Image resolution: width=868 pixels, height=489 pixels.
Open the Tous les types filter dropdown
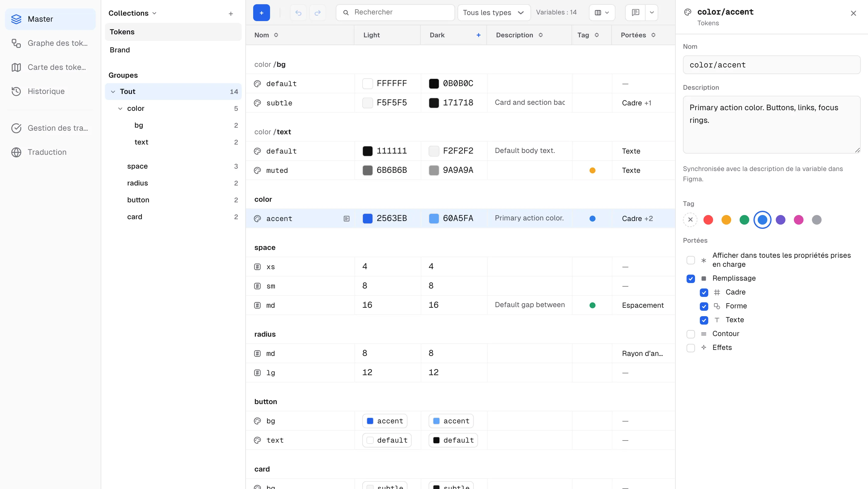[x=494, y=13]
